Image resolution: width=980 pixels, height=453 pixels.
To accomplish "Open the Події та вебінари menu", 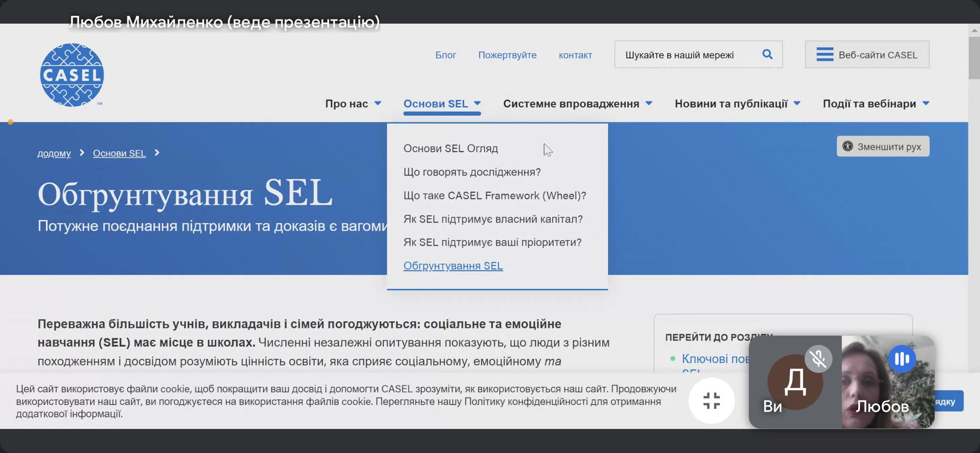I will click(x=869, y=103).
